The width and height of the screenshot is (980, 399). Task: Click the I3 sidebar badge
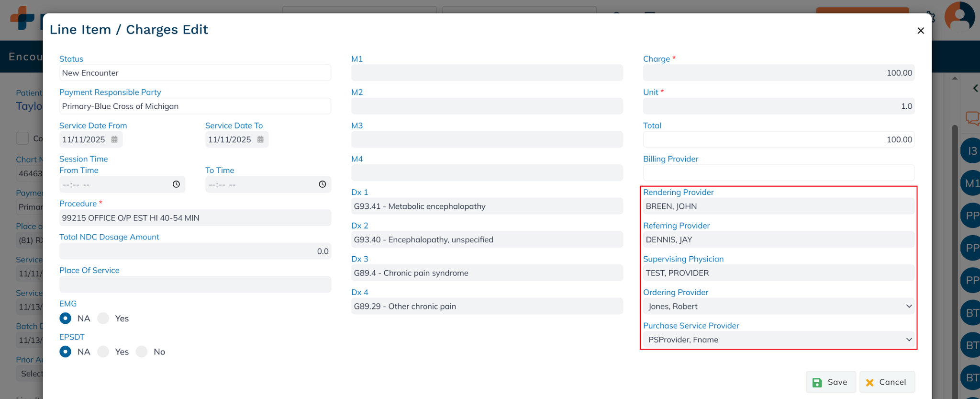point(971,151)
